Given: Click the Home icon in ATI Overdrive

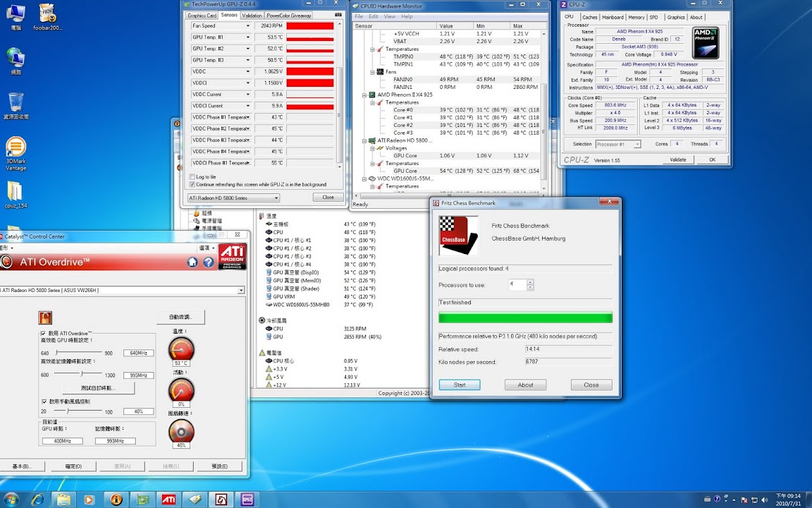Looking at the screenshot, I should click(x=192, y=262).
